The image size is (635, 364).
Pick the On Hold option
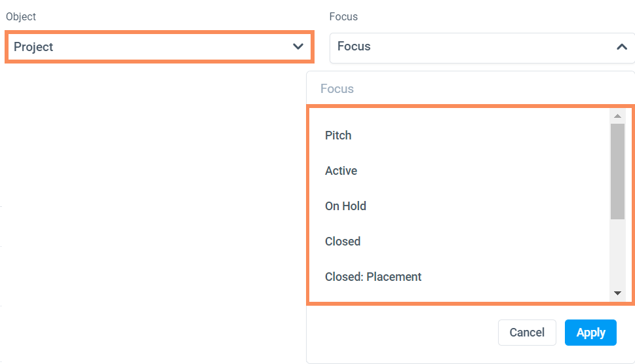click(345, 206)
